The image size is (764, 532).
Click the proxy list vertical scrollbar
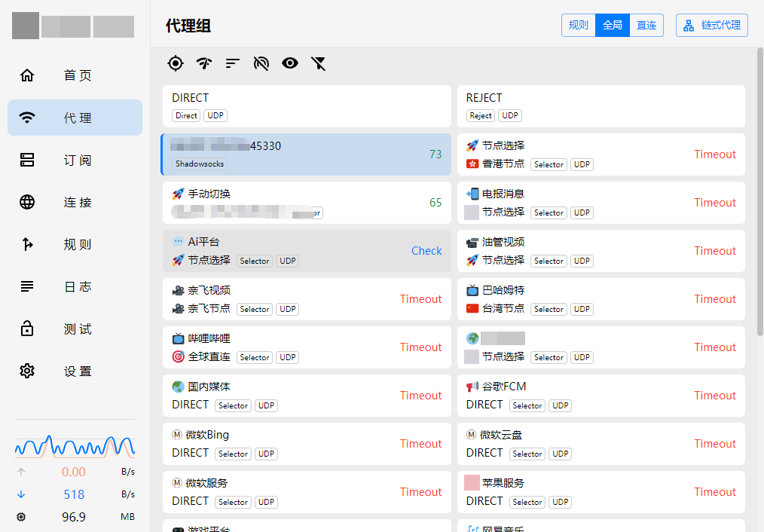click(759, 191)
